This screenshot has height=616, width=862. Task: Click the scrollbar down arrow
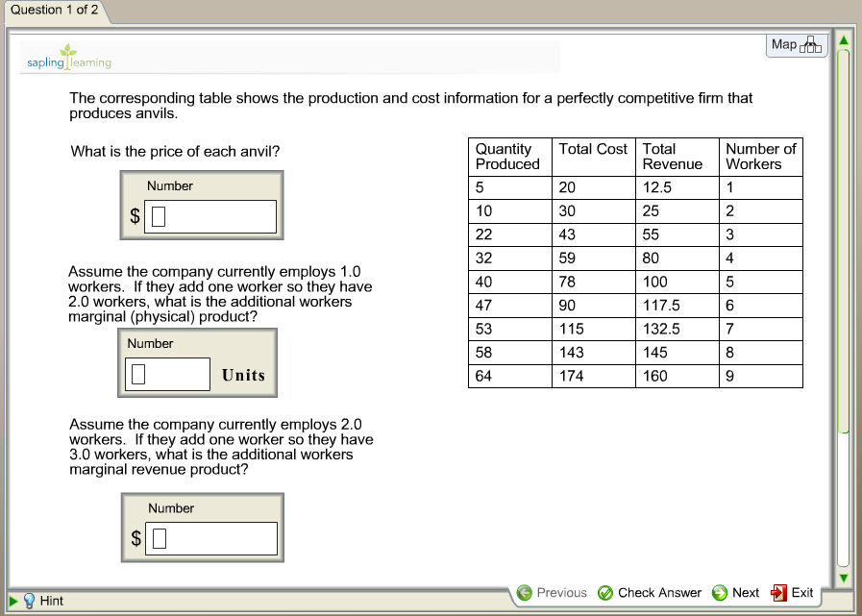click(x=844, y=579)
